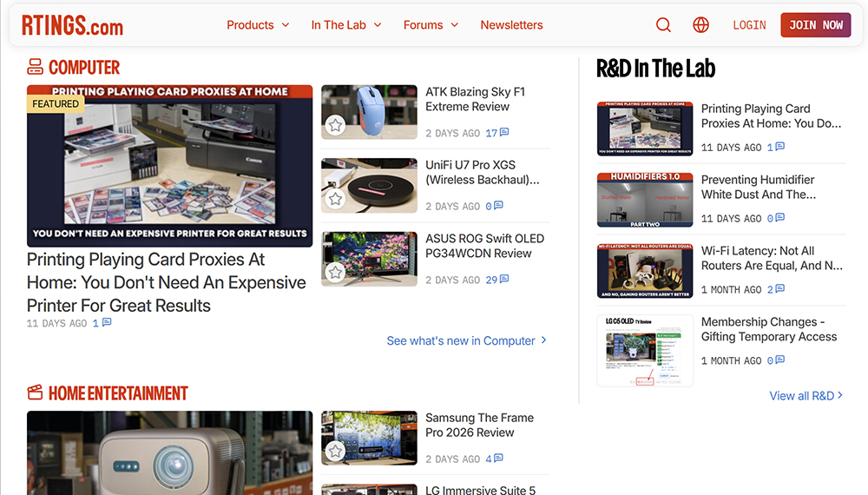Viewport: 868px width, 495px height.
Task: Open featured Printing Playing Card Proxies headline
Action: (166, 282)
